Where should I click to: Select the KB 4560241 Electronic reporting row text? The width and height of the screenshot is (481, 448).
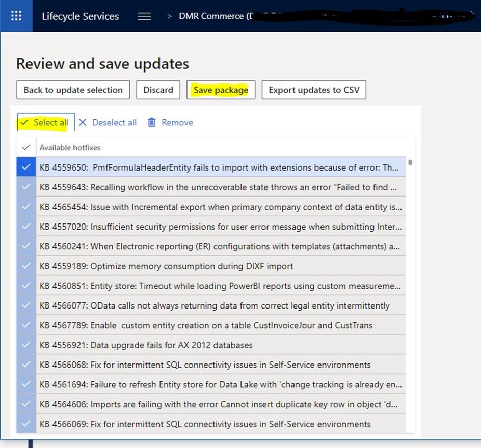[x=220, y=246]
